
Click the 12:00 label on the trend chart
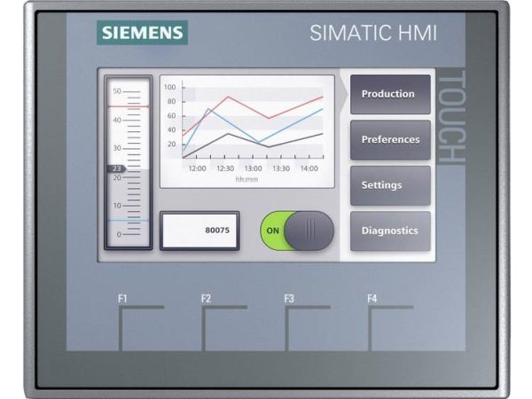pos(197,168)
